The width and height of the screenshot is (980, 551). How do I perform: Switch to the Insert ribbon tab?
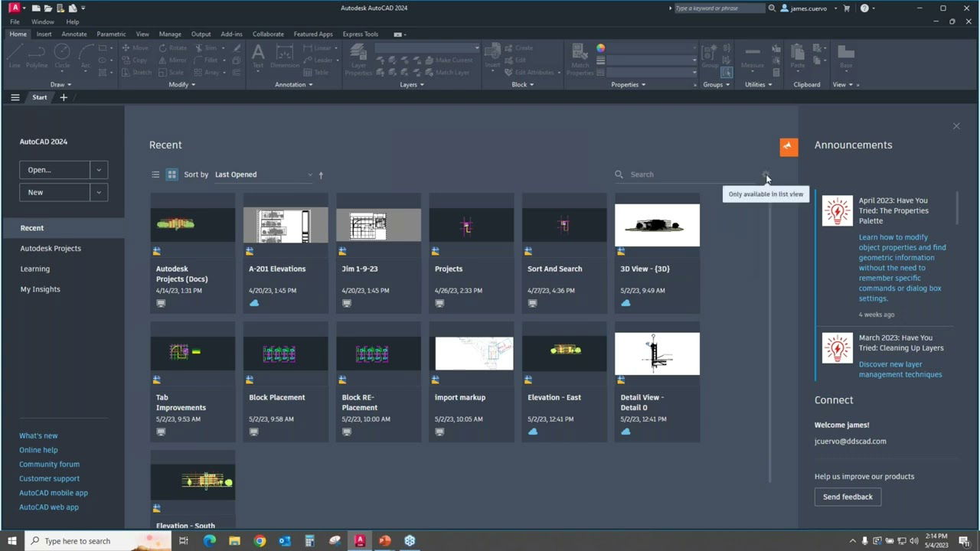click(44, 34)
